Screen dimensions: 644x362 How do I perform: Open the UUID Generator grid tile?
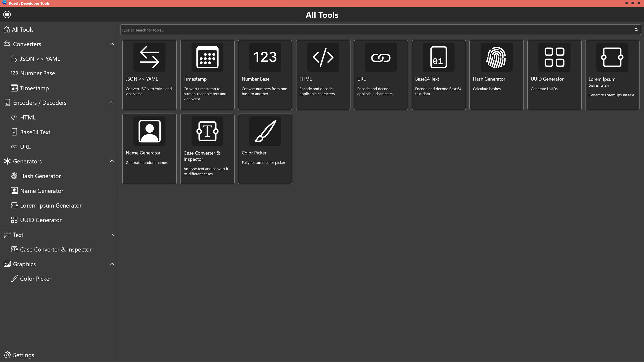(x=554, y=57)
